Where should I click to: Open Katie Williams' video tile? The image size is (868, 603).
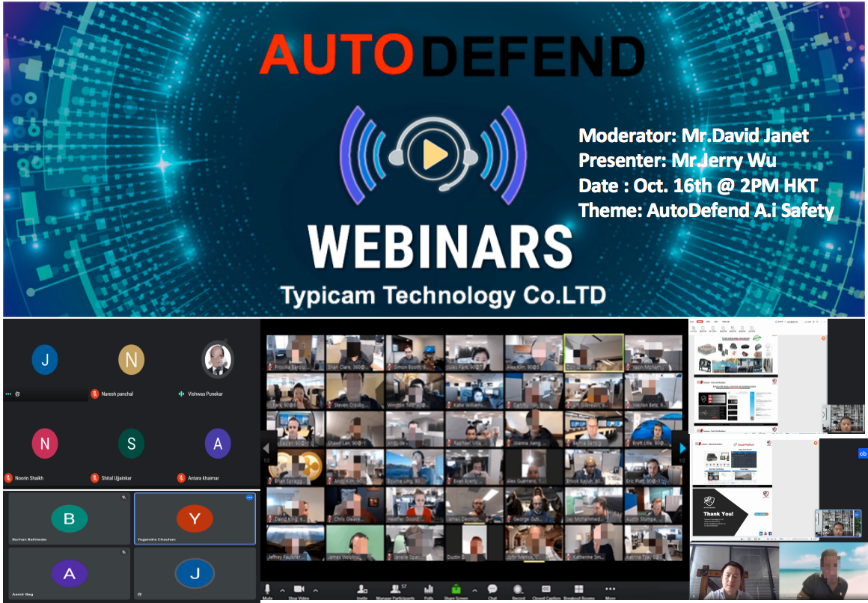[474, 391]
